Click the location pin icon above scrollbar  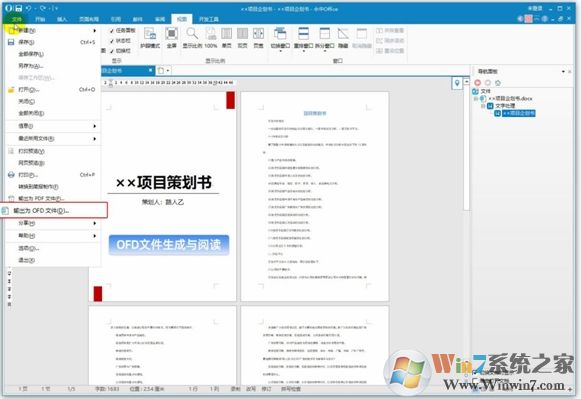(x=457, y=83)
